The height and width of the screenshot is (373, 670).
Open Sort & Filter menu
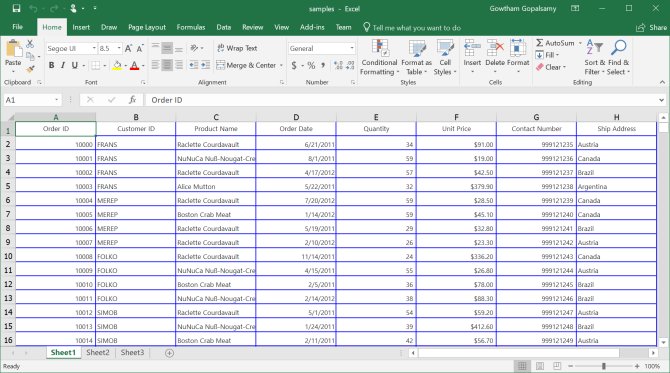(595, 58)
